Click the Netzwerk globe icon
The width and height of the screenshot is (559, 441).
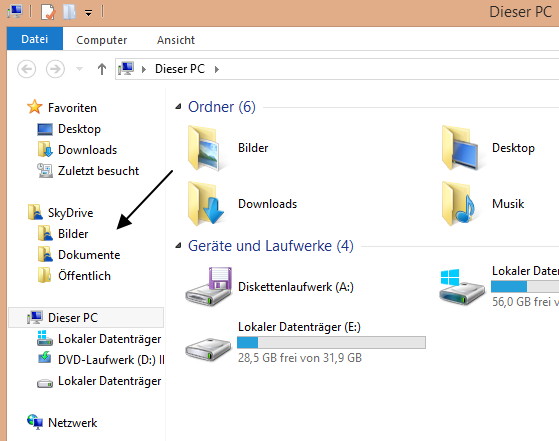point(35,422)
